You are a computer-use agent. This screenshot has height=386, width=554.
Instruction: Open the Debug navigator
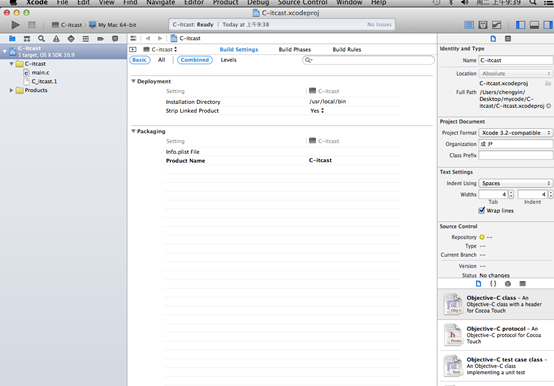pyautogui.click(x=86, y=38)
